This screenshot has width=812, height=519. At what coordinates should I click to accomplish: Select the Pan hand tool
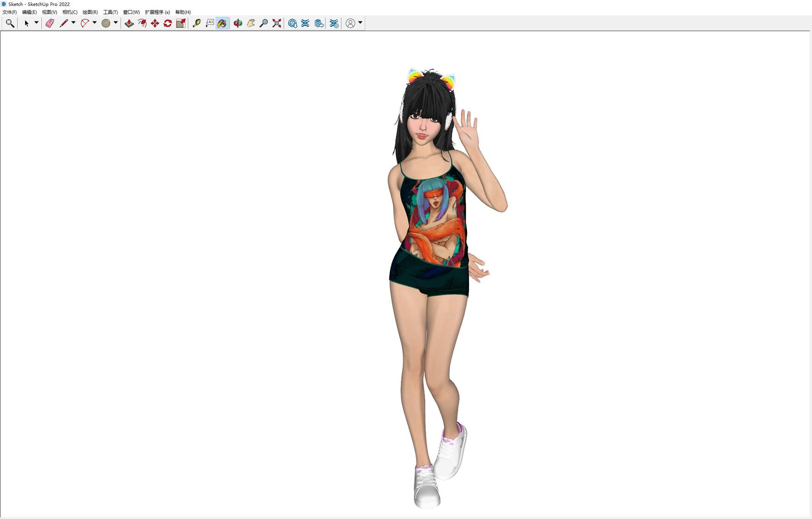[x=251, y=23]
